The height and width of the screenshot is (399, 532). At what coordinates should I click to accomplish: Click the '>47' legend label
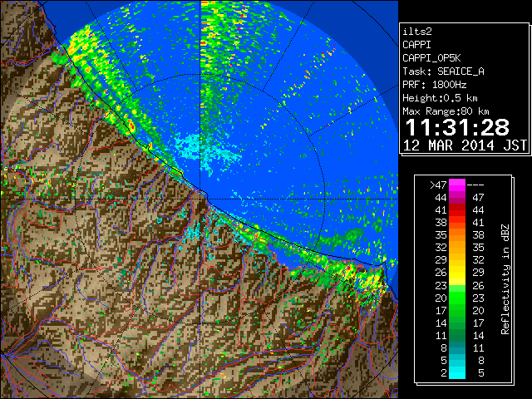pyautogui.click(x=438, y=185)
